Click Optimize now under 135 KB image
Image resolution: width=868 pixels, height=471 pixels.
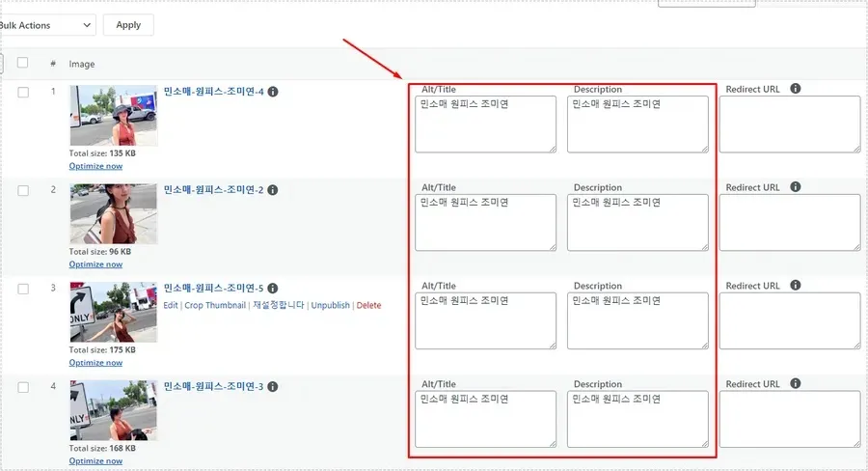(x=95, y=166)
